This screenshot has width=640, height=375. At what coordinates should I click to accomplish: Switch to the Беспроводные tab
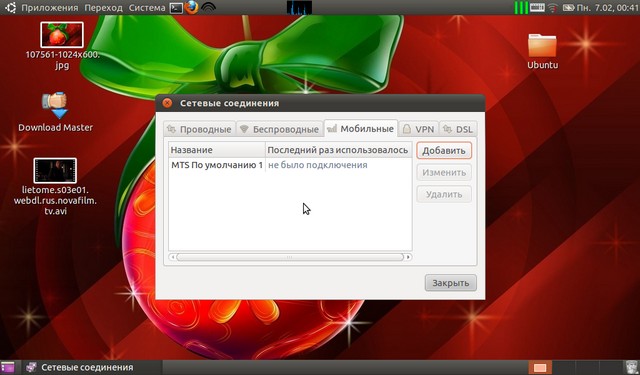tap(280, 129)
